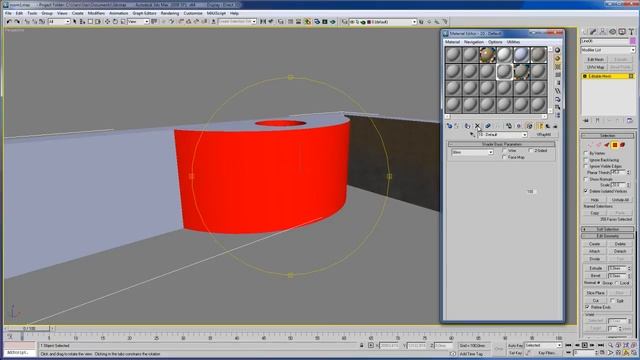Image resolution: width=640 pixels, height=360 pixels.
Task: Click Assign Material to Selection icon
Action: [x=467, y=126]
